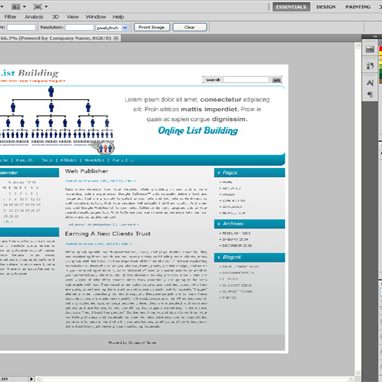Open the Window menu
The image size is (382, 382).
[95, 17]
